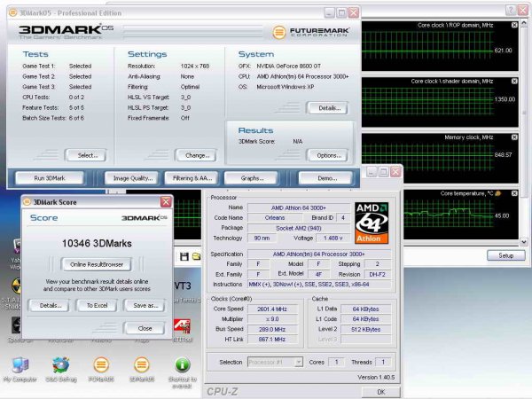The image size is (532, 399).
Task: Click the 848.57 memory clock reading
Action: pos(503,154)
